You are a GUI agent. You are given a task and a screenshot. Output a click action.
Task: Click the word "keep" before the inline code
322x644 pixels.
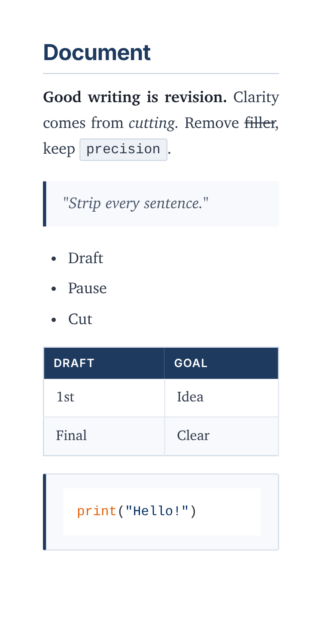(x=59, y=149)
